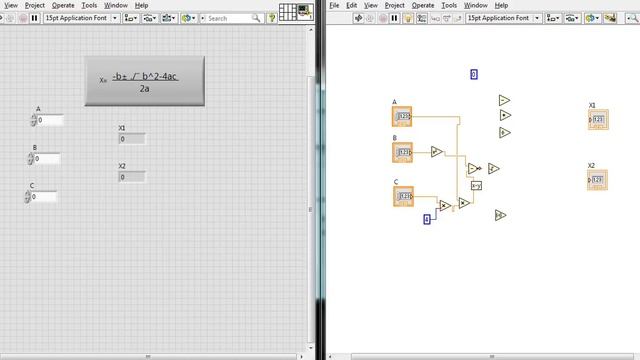Open Edit menu in block diagram window
This screenshot has height=360, width=640.
tap(351, 5)
